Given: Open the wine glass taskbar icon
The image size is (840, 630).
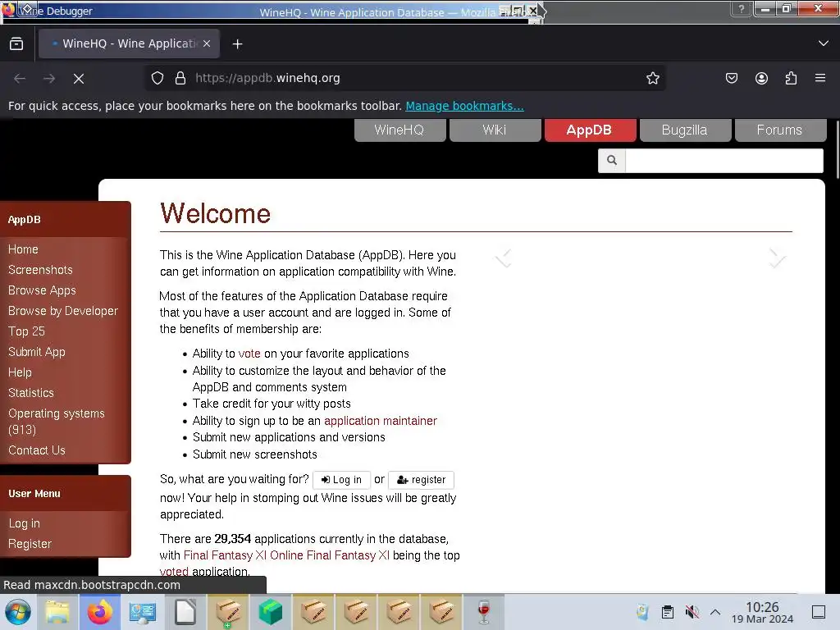Looking at the screenshot, I should [x=484, y=612].
